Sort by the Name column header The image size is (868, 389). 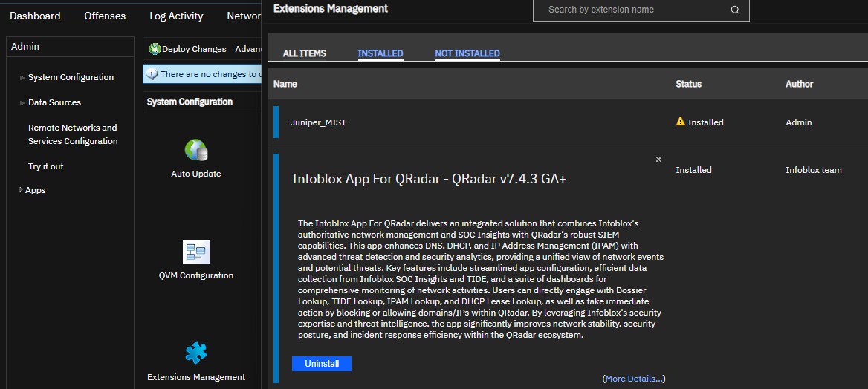pyautogui.click(x=285, y=84)
